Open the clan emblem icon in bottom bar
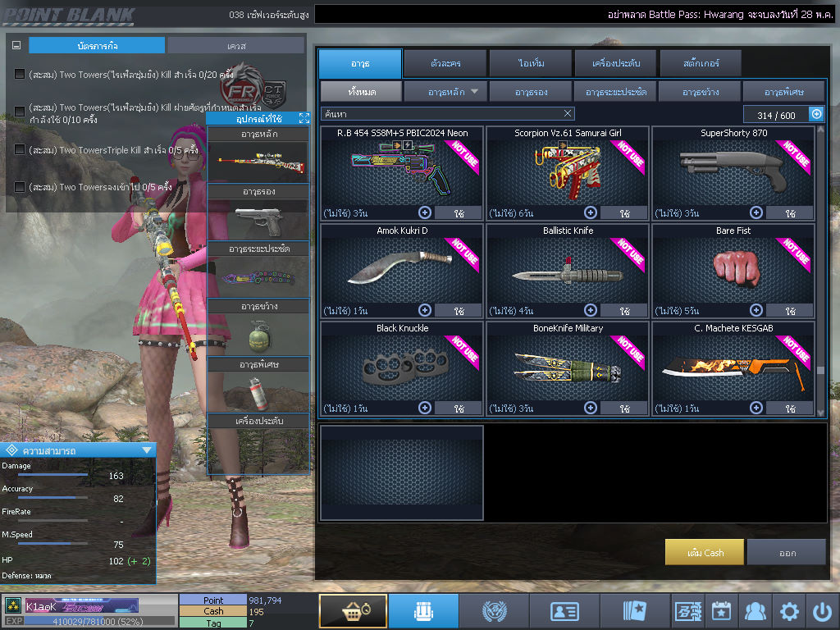Screen dimensions: 840x630 (494, 610)
